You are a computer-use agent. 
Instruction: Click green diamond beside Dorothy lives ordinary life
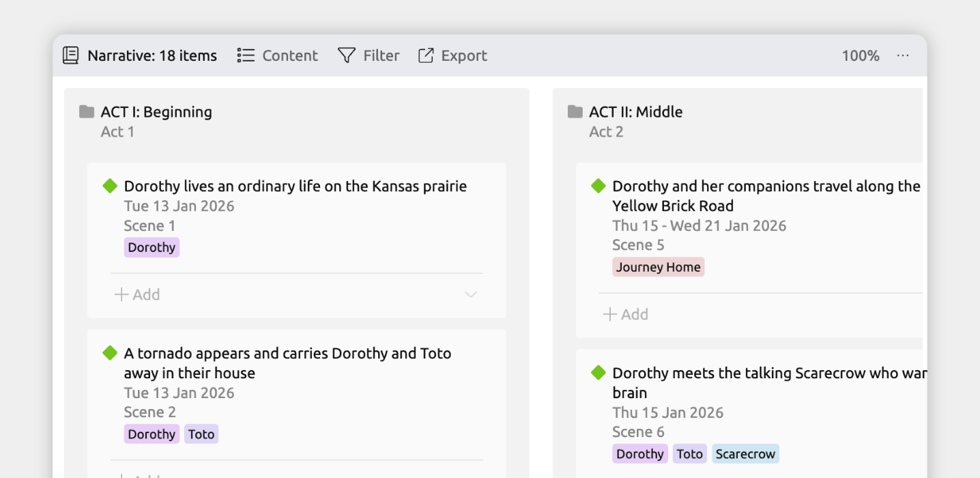click(x=110, y=185)
